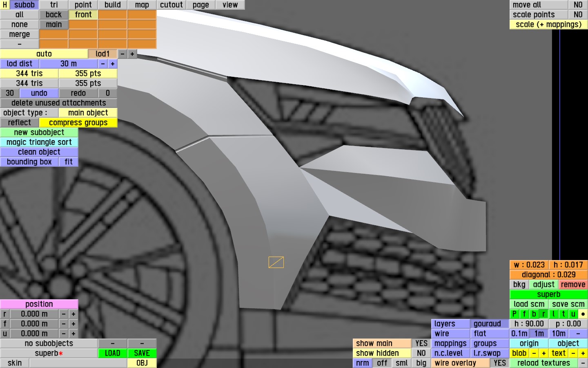
Task: Set normals display to off
Action: tap(382, 363)
